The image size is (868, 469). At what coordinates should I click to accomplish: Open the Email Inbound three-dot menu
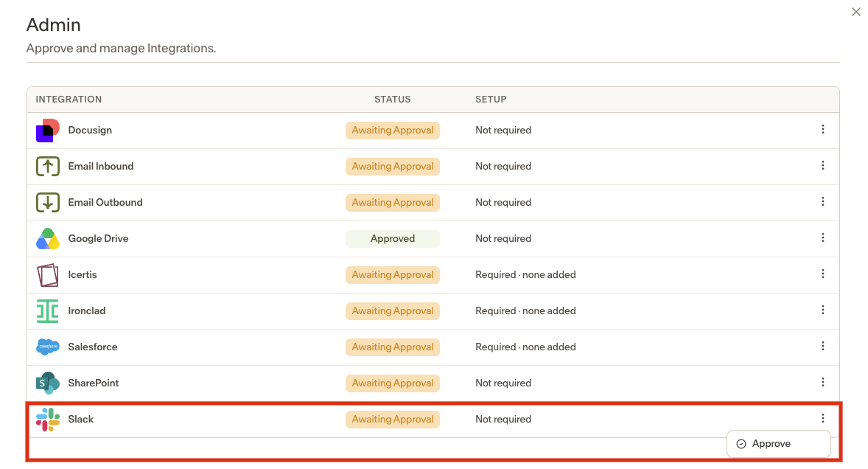[x=823, y=166]
